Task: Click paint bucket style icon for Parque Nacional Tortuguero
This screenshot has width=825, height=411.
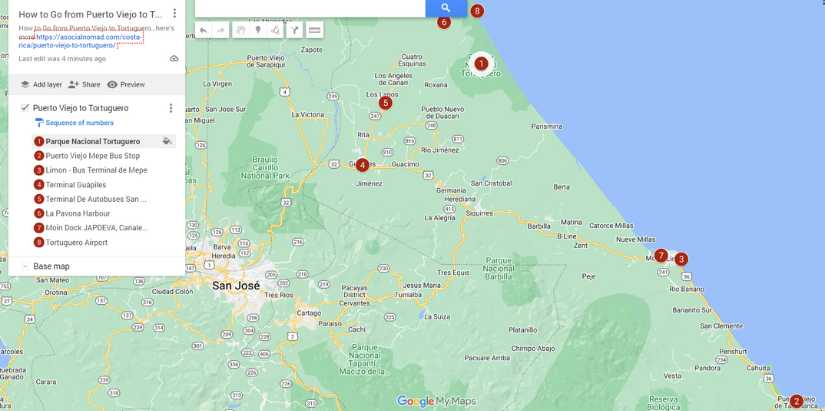Action: point(167,141)
